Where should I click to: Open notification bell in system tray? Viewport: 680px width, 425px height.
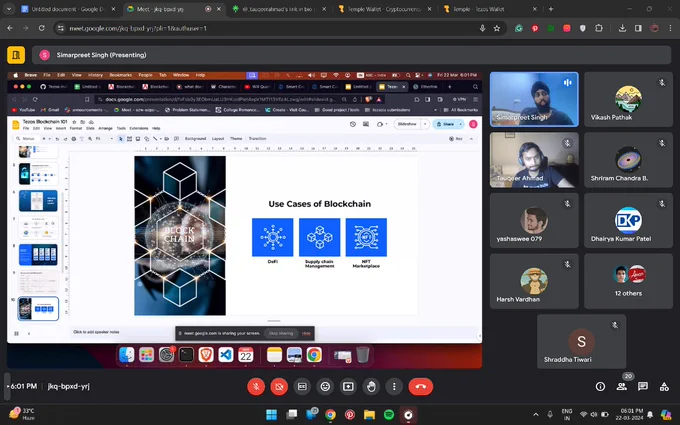point(650,415)
